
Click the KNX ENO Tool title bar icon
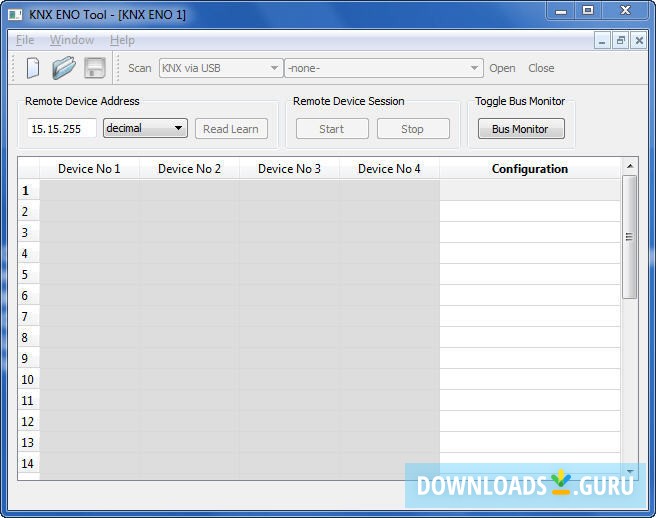pyautogui.click(x=15, y=15)
